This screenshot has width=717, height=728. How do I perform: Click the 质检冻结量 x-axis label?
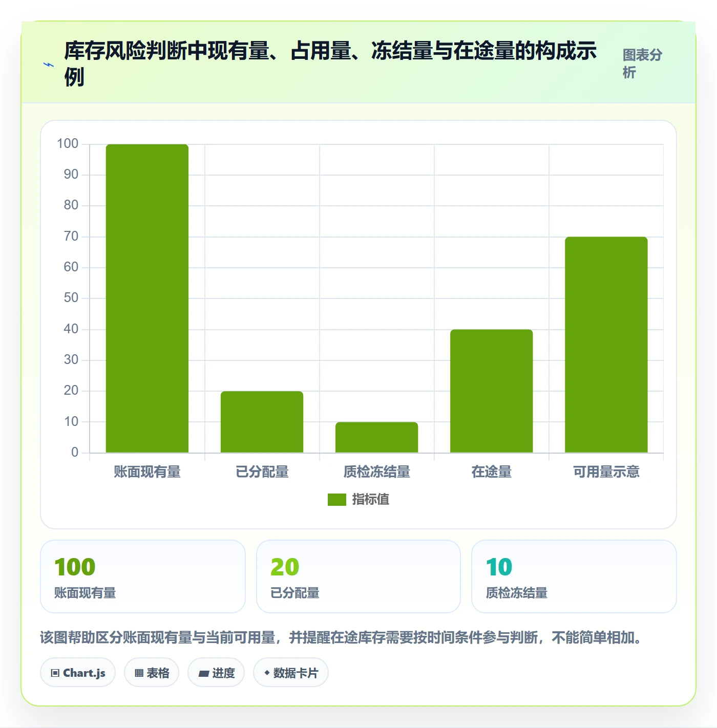(376, 472)
